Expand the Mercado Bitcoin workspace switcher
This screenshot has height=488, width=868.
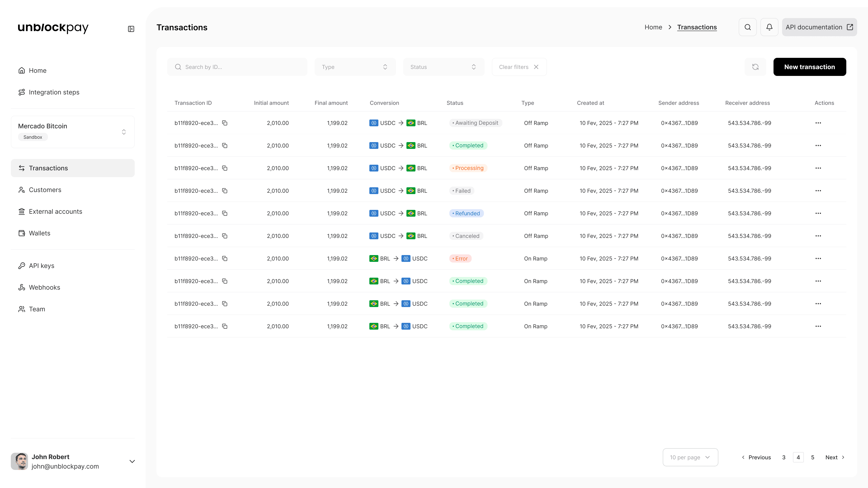click(x=73, y=132)
